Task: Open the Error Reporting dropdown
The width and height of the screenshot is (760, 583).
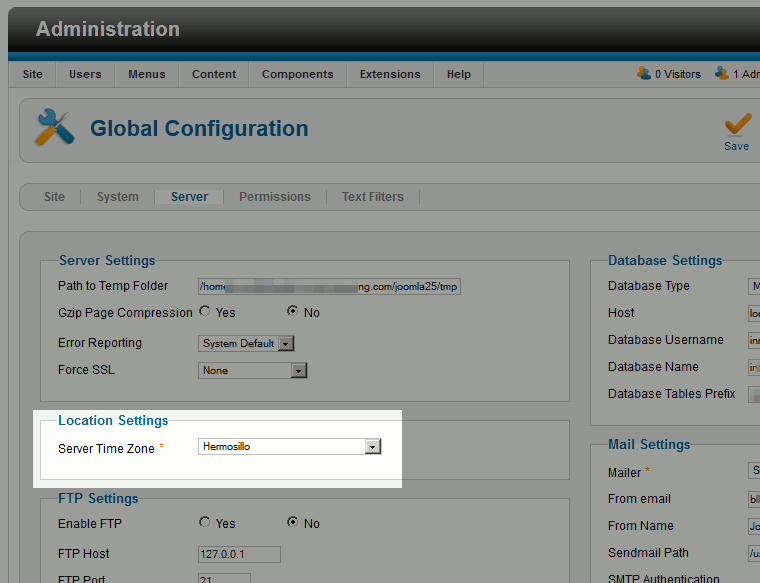Action: click(285, 343)
